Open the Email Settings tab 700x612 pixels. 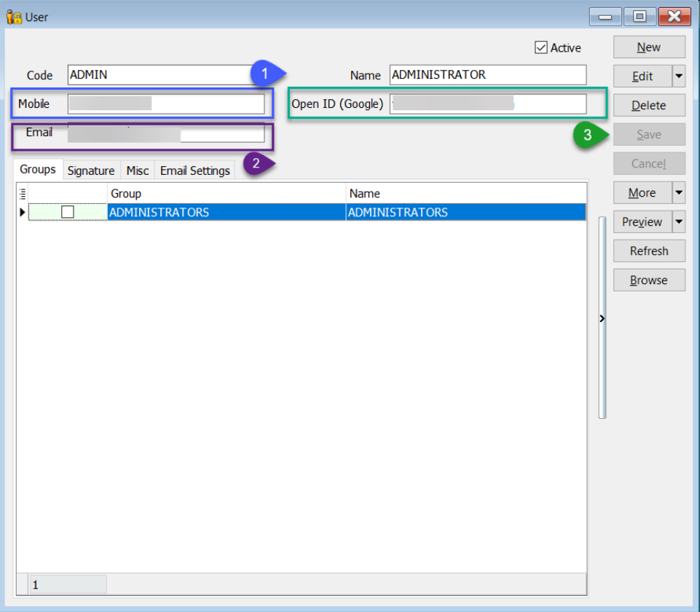(194, 170)
